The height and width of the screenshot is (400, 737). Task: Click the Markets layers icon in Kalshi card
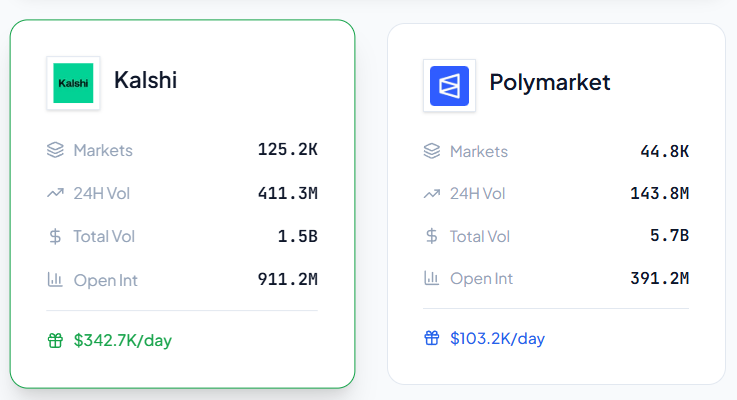[55, 150]
